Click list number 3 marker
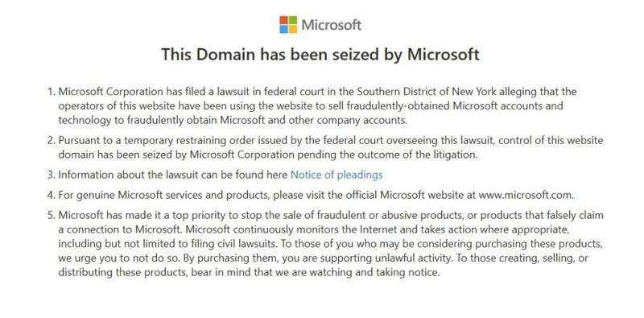Screen dimensions: 644x318 click(51, 175)
